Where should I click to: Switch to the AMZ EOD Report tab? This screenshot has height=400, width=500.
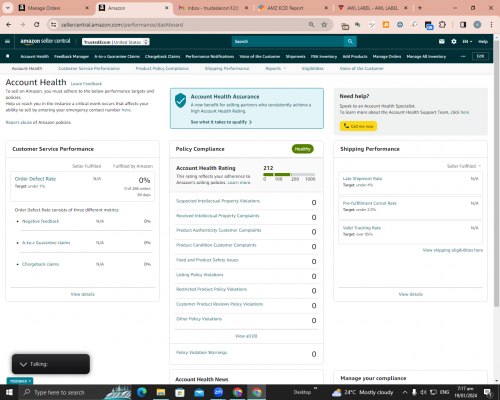(x=293, y=8)
